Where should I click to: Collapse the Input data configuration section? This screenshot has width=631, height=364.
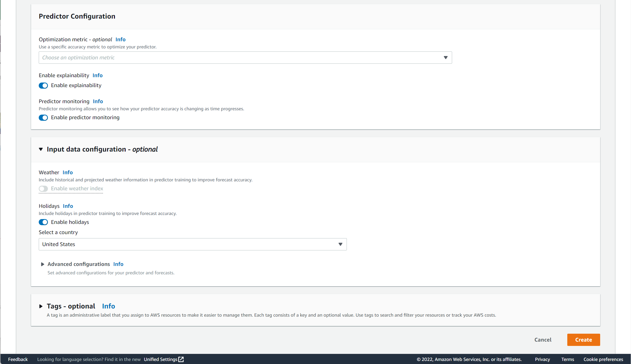[x=41, y=149]
